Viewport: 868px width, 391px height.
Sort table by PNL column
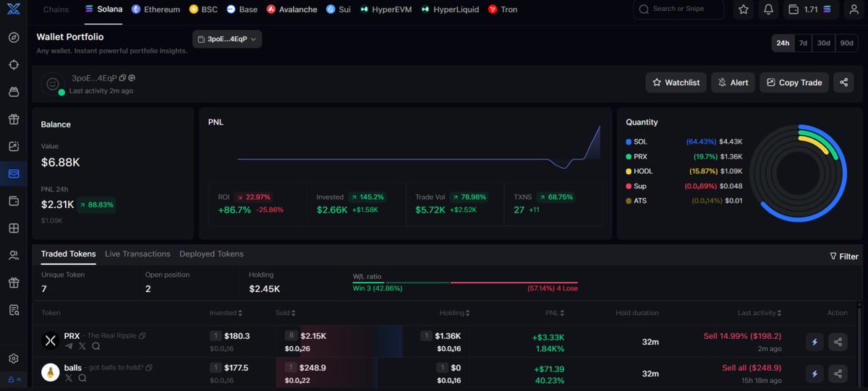[x=554, y=313]
